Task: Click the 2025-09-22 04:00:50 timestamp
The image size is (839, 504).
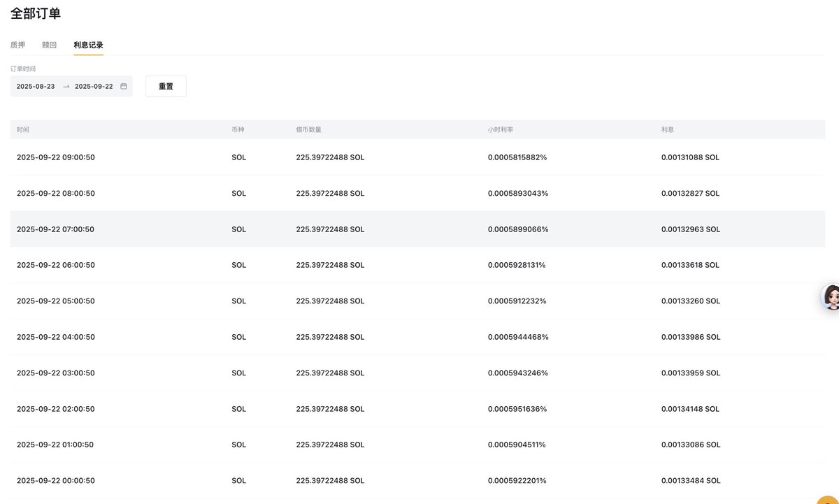Action: (x=55, y=337)
